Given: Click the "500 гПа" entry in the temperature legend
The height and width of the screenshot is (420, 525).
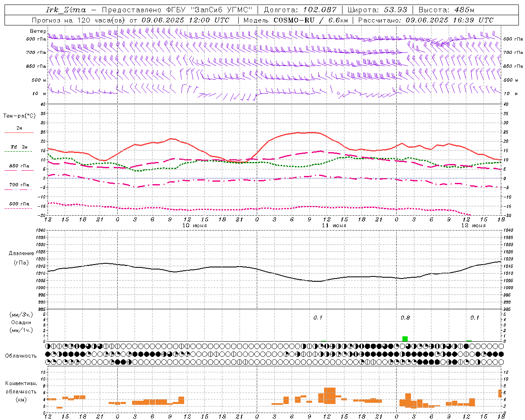Looking at the screenshot, I should [x=19, y=204].
